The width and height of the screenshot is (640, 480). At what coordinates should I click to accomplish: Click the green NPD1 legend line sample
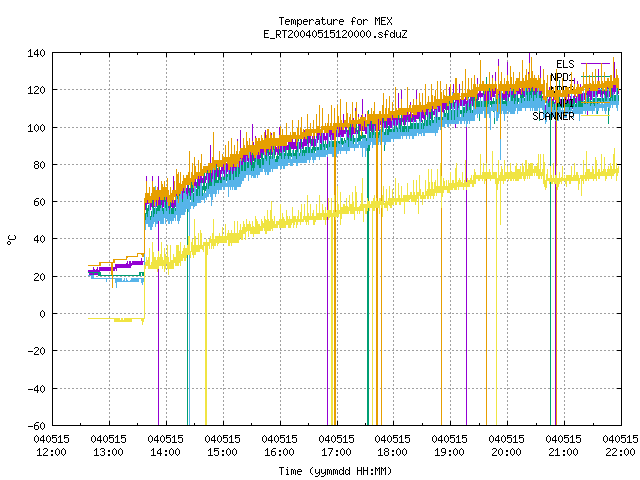tap(596, 77)
